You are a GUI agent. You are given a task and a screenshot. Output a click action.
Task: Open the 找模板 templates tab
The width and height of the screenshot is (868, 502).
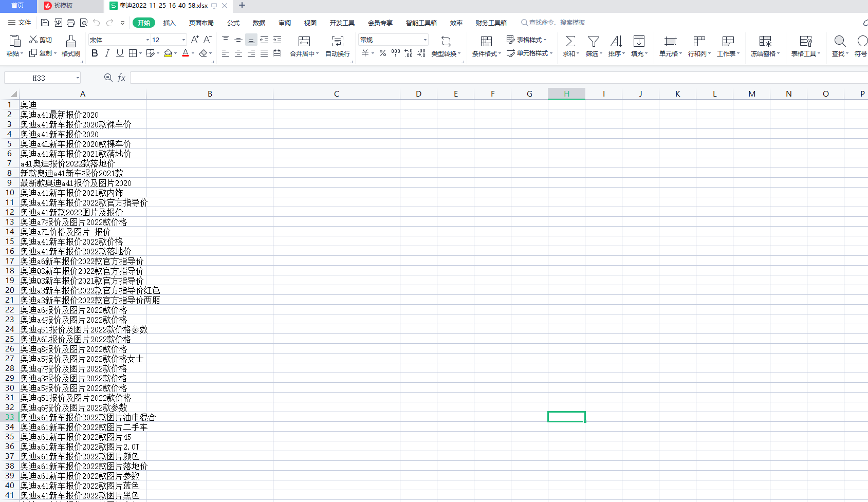click(70, 6)
